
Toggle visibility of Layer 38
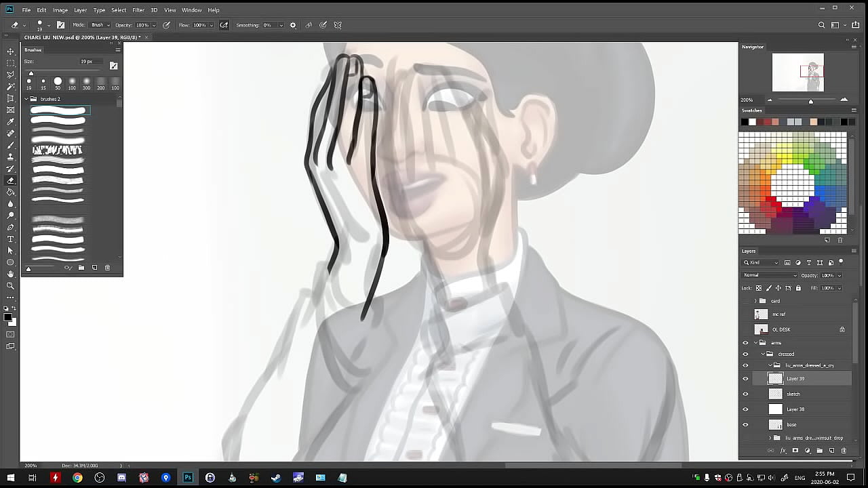pyautogui.click(x=745, y=409)
